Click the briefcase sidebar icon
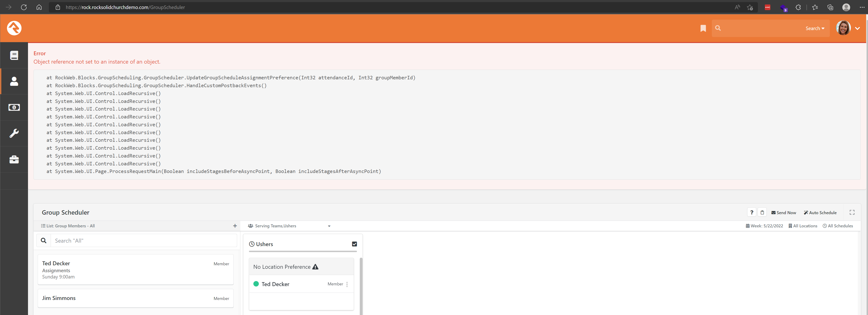 click(x=14, y=159)
